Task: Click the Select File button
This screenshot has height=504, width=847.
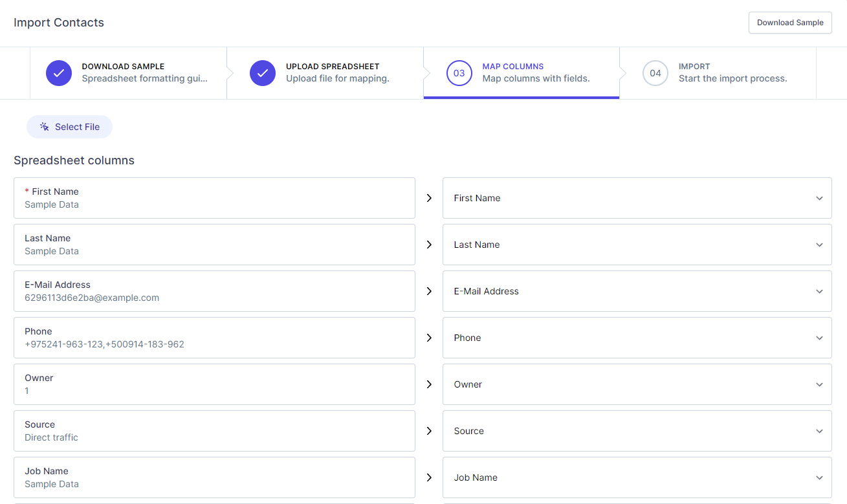Action: click(x=69, y=126)
